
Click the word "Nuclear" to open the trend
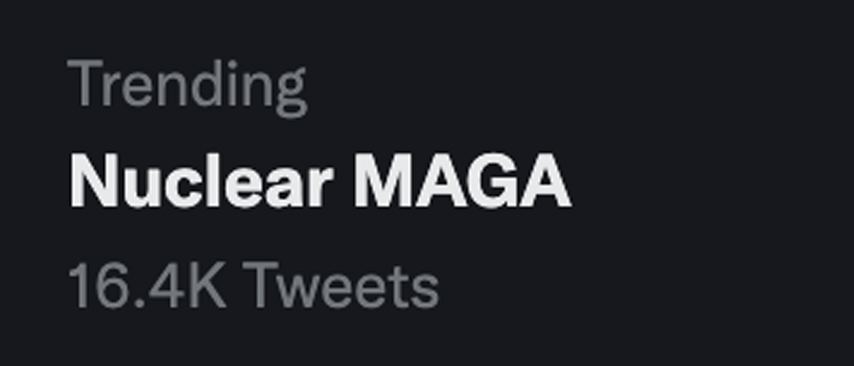tap(201, 180)
